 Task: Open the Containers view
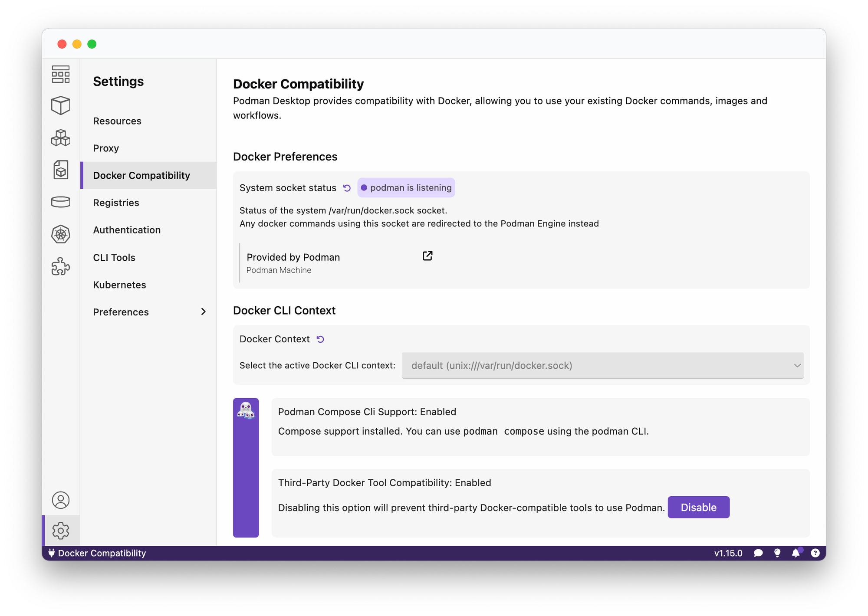point(61,105)
